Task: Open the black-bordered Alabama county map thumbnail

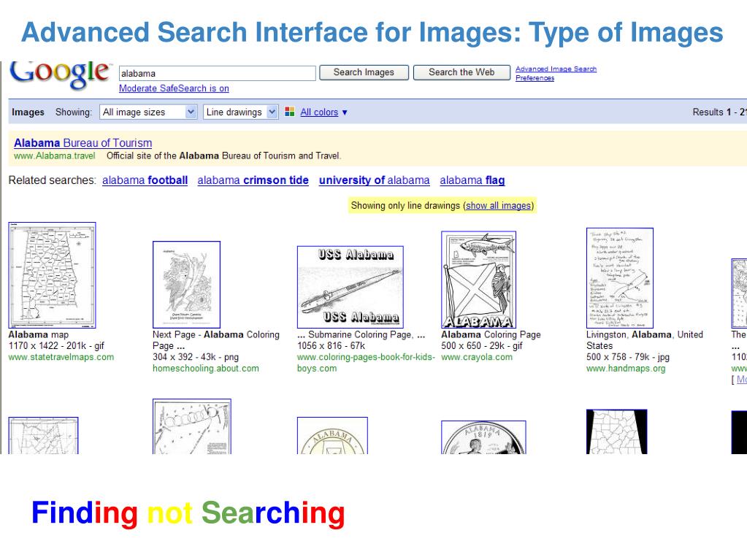Action: pos(617,432)
